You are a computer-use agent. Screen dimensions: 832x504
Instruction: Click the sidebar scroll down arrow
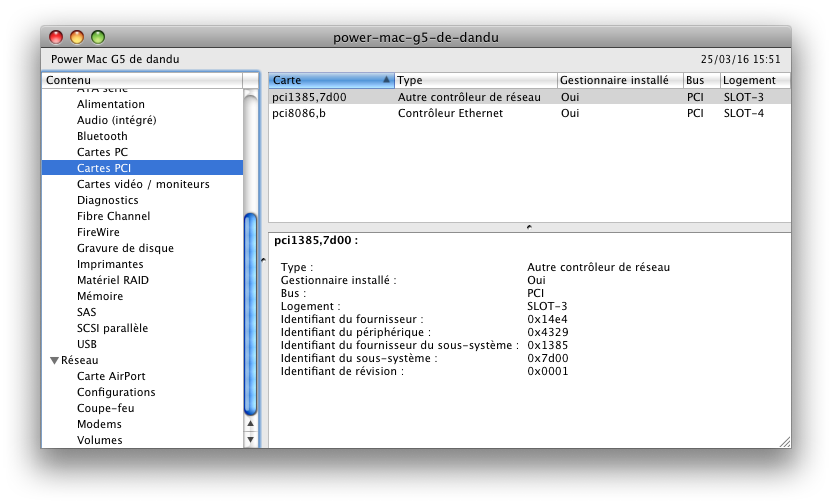[x=250, y=440]
